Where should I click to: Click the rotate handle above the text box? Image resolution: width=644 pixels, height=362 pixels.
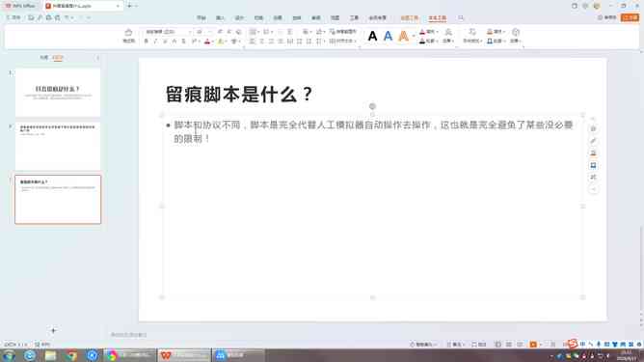372,106
